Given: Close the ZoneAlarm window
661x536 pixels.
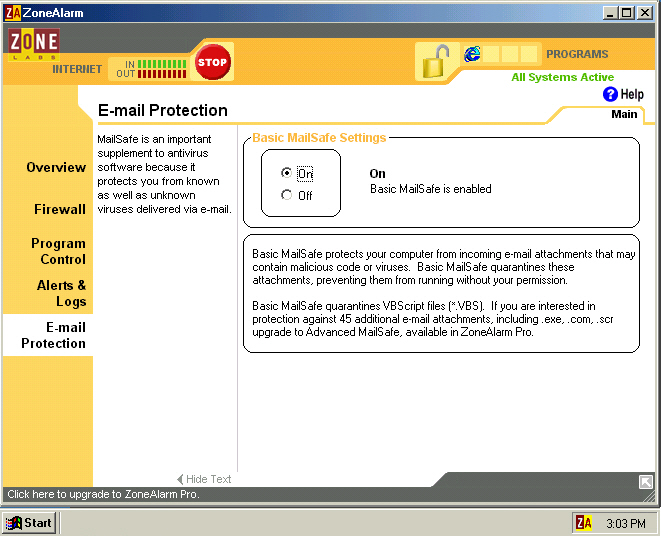Looking at the screenshot, I should (x=645, y=13).
